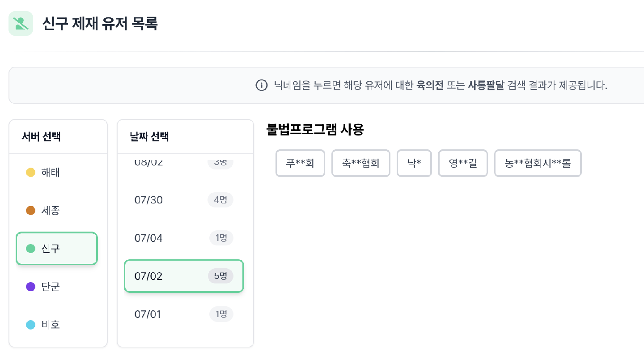Select the 세종 server option
644x355 pixels.
pos(57,211)
